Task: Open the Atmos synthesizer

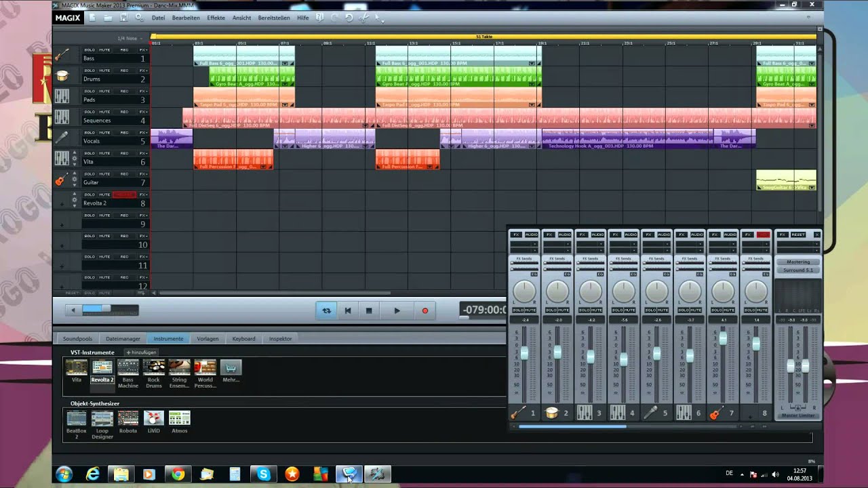Action: tap(180, 422)
